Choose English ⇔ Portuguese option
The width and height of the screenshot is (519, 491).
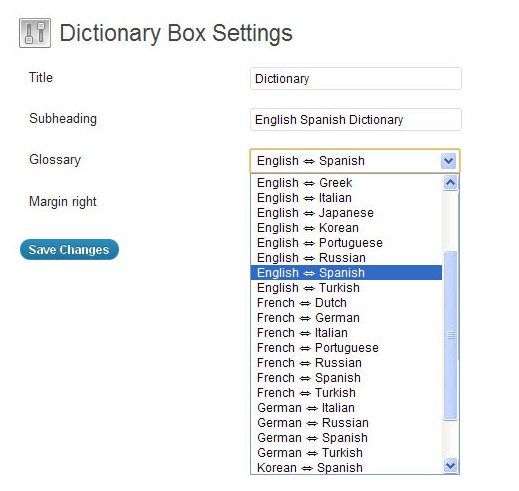pyautogui.click(x=346, y=243)
